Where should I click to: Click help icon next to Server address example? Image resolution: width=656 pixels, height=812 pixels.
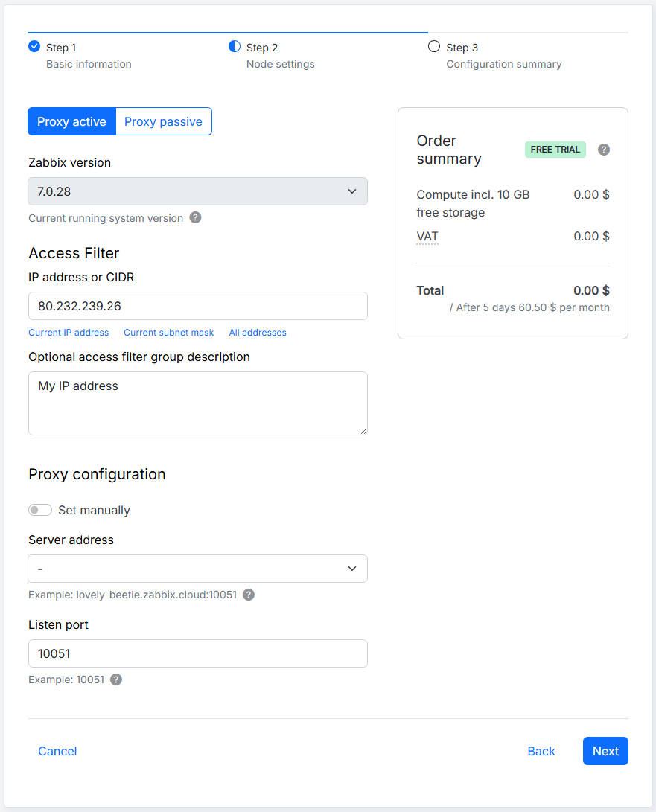pos(249,595)
